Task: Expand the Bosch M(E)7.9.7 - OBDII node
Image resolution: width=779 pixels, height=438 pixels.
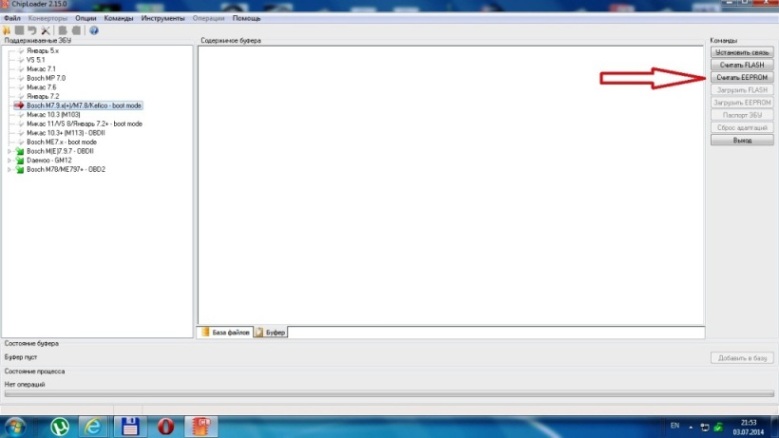Action: (10, 151)
